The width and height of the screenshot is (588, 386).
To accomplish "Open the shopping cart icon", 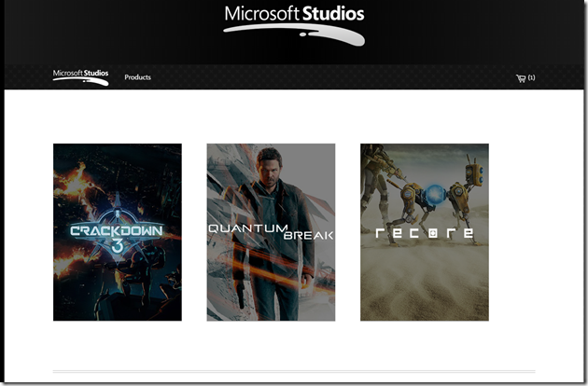I will tap(521, 78).
